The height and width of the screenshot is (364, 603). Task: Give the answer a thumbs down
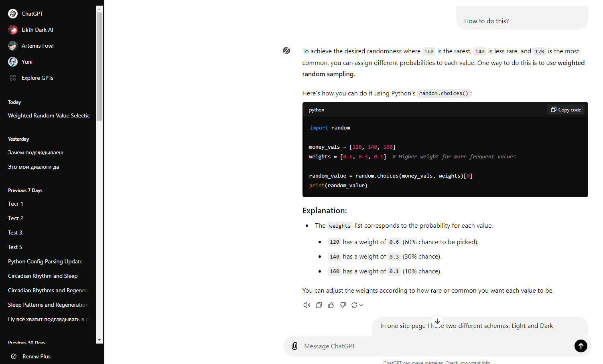pyautogui.click(x=343, y=305)
